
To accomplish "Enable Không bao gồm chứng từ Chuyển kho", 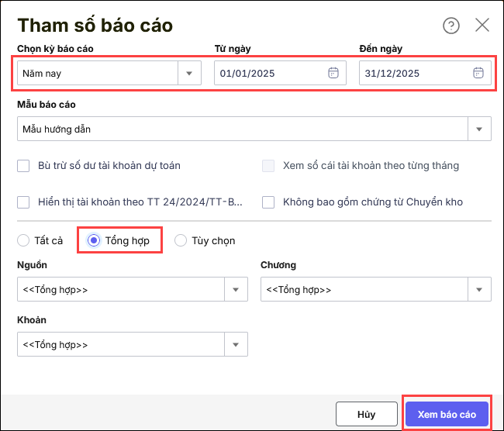I will pos(268,202).
